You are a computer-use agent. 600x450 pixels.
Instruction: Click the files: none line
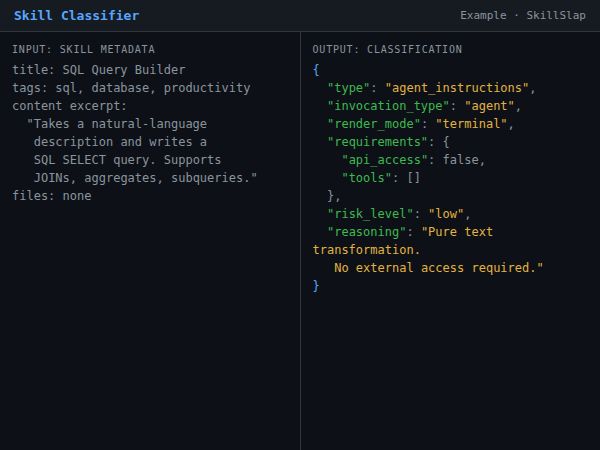(x=52, y=196)
